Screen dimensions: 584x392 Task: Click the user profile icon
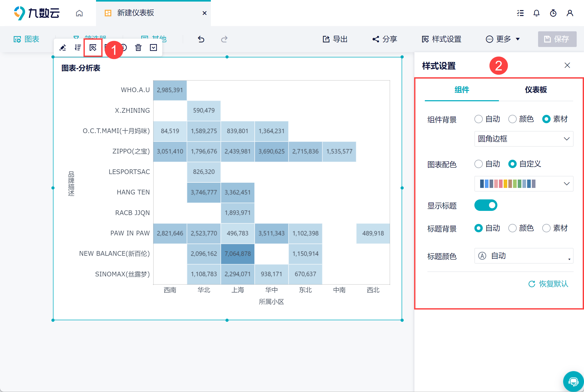click(570, 13)
